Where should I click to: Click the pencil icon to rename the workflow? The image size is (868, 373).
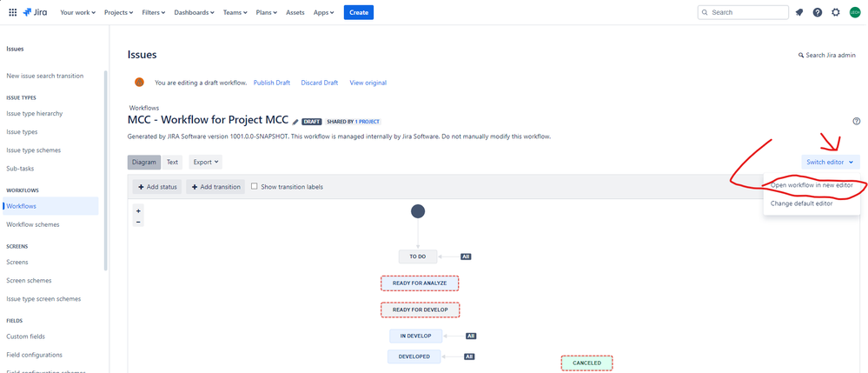pos(295,122)
